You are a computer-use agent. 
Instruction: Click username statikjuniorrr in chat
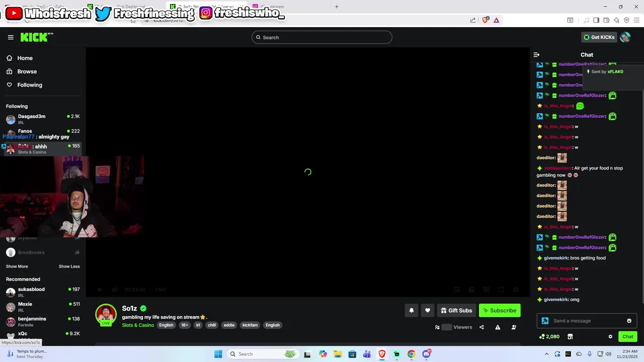[x=557, y=168]
